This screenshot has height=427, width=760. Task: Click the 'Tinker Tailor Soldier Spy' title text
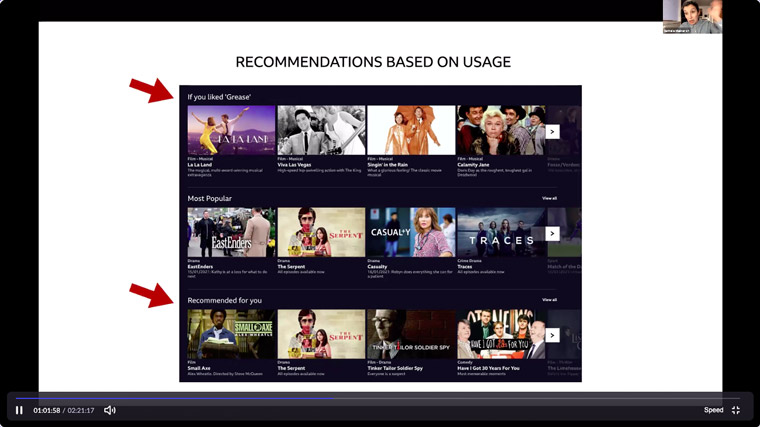coord(395,368)
